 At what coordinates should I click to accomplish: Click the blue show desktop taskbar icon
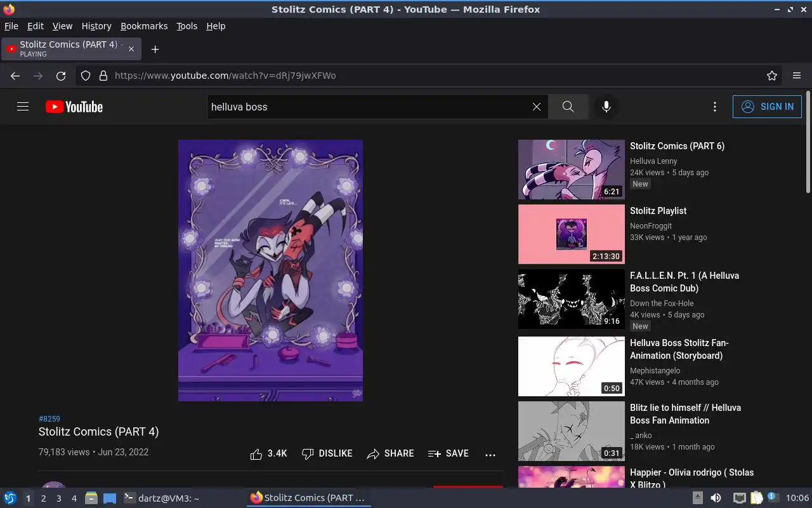click(110, 498)
